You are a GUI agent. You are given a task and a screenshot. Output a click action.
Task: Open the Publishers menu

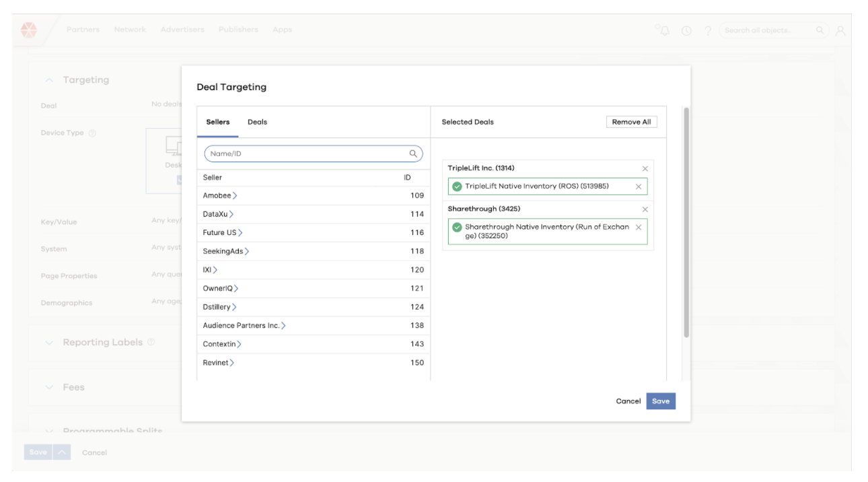[x=238, y=30]
